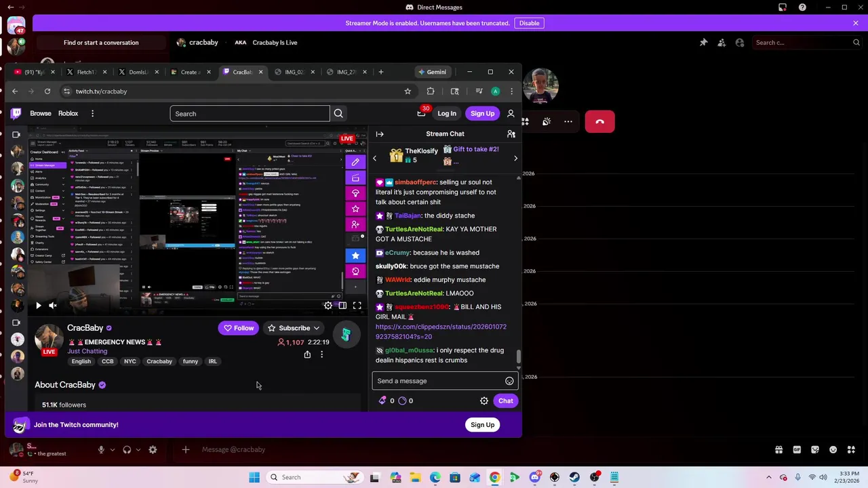Play the paused CracBaby stream
This screenshot has width=868, height=488.
[x=38, y=306]
